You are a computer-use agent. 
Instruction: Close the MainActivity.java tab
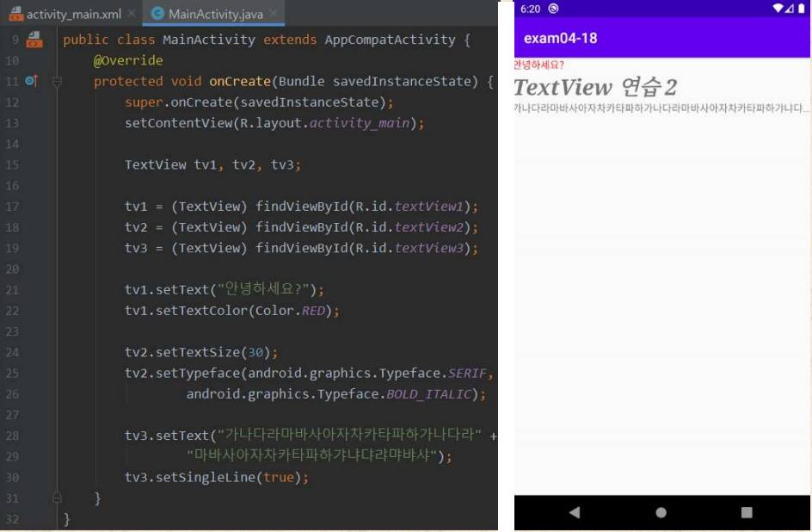click(x=274, y=14)
